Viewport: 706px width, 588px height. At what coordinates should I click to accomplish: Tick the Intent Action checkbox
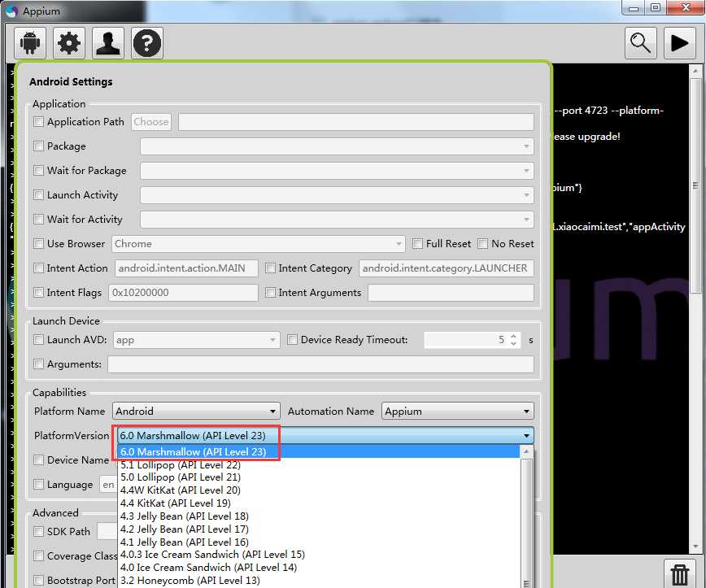pos(39,268)
